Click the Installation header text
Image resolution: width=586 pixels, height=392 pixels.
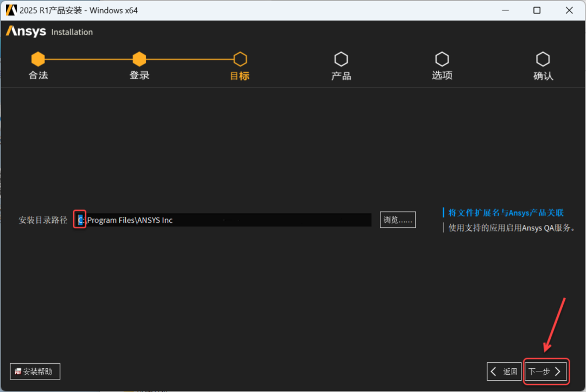72,32
